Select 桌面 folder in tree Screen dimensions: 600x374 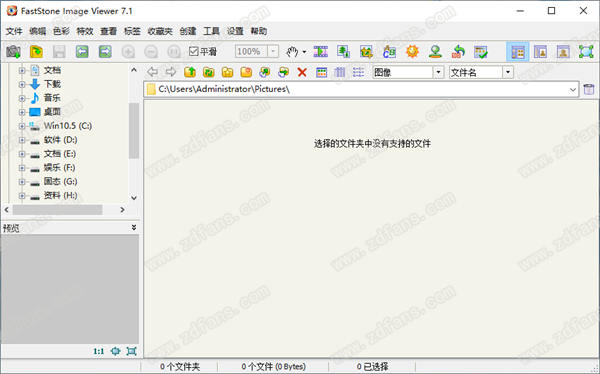coord(52,112)
